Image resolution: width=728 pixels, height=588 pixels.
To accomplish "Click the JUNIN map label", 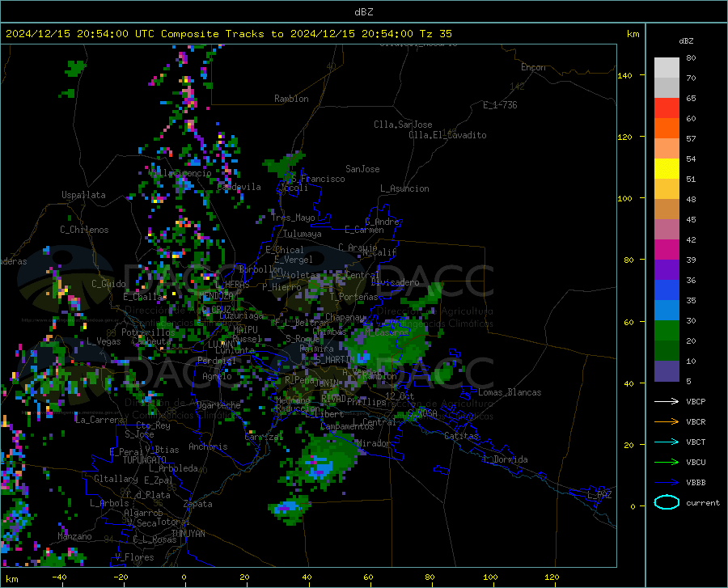I will click(x=327, y=383).
